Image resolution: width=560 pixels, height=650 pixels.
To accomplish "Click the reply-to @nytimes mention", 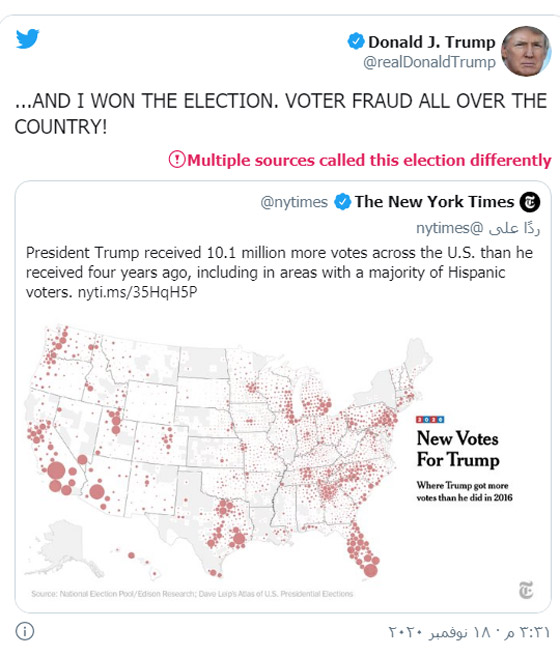I will (450, 228).
